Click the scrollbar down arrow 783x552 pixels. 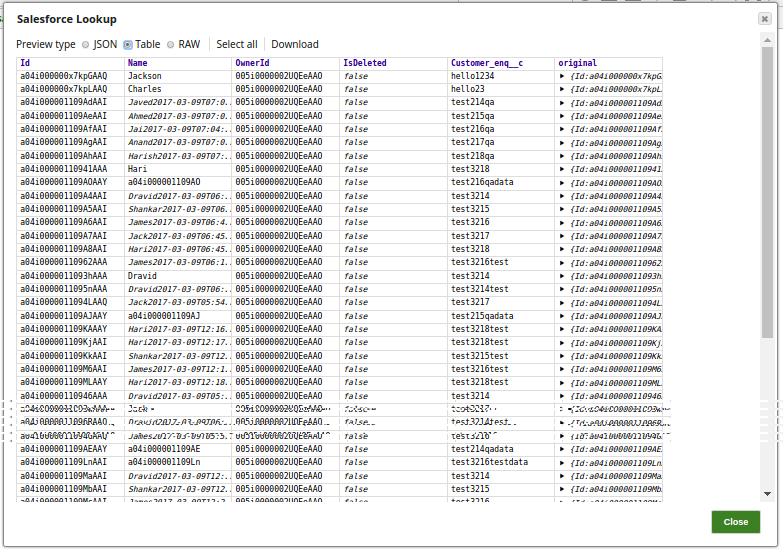pos(767,494)
